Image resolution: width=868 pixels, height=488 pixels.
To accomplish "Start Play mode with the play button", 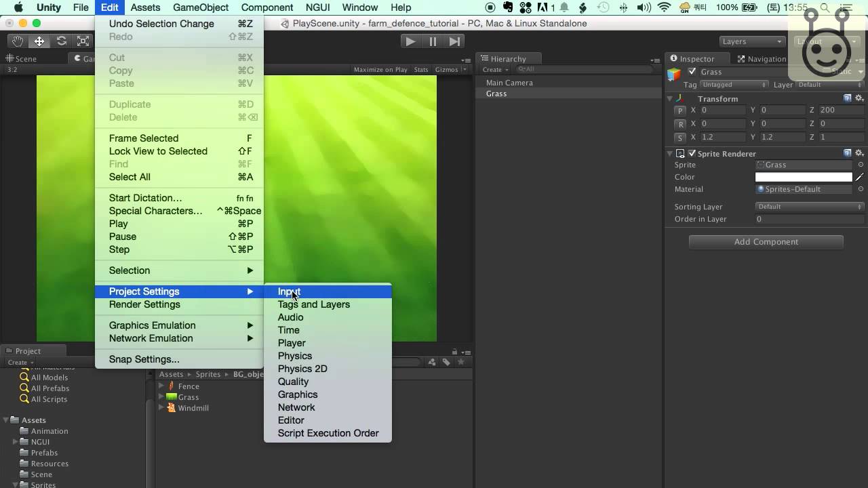I will (x=410, y=41).
